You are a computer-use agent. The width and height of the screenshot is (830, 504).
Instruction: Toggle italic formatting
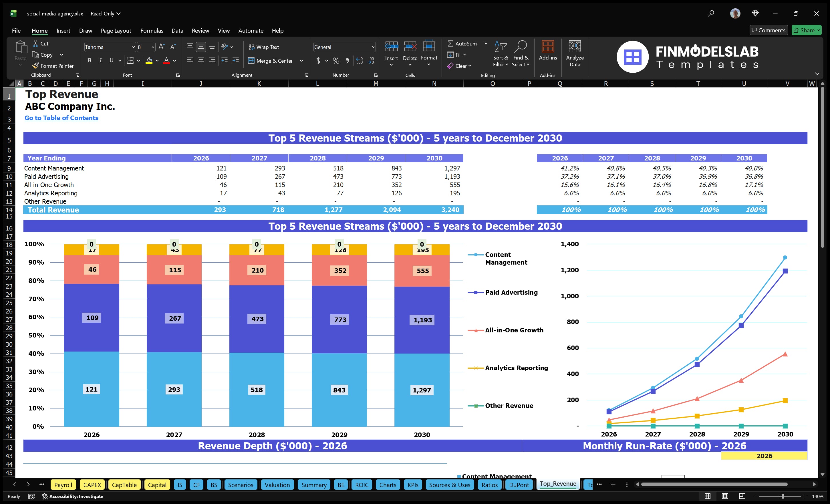pos(100,61)
